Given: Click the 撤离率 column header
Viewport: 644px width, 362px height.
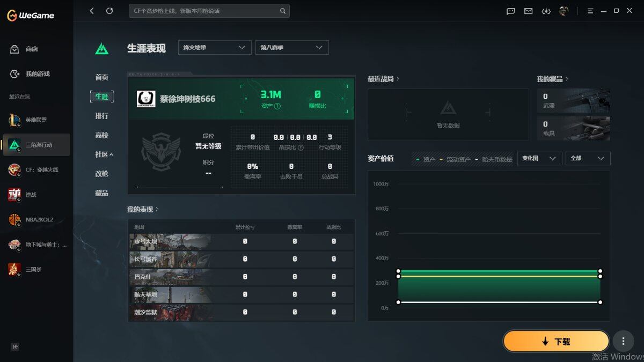Looking at the screenshot, I should 295,227.
